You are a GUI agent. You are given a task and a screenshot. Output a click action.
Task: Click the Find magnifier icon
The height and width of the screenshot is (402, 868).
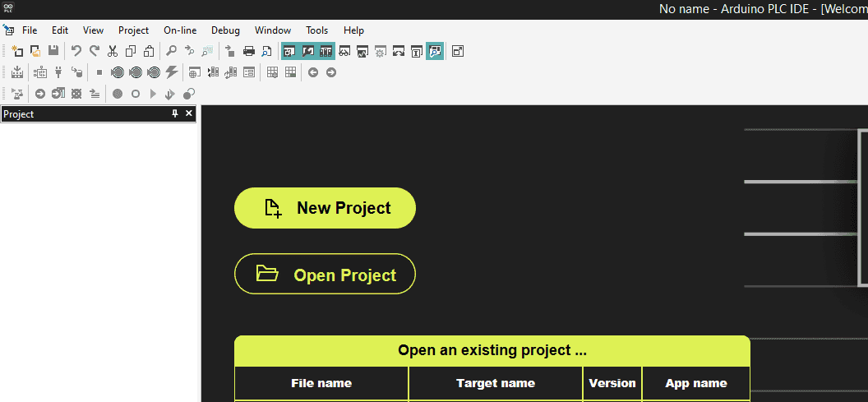pyautogui.click(x=171, y=51)
